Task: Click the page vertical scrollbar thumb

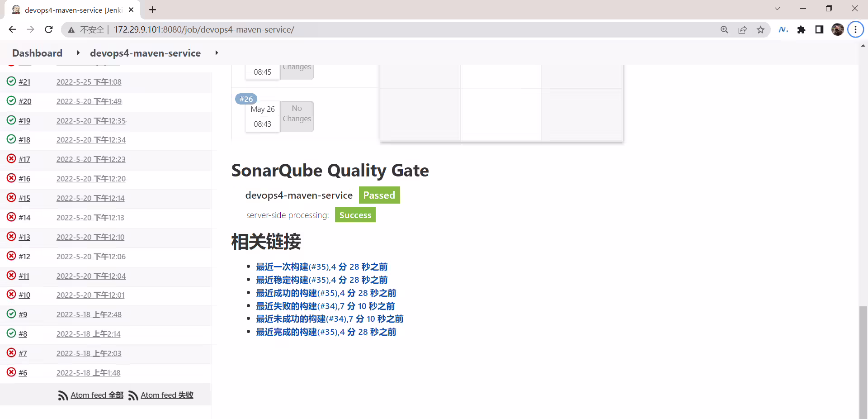Action: point(863,362)
